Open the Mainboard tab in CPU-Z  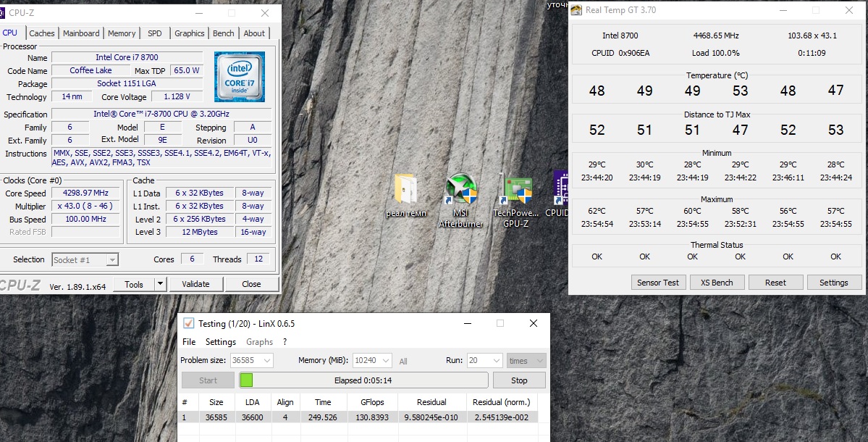click(x=81, y=33)
